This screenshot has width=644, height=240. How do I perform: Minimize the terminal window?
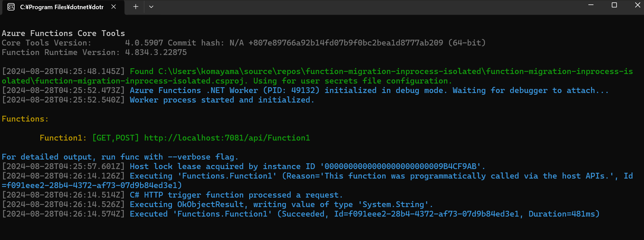click(591, 5)
